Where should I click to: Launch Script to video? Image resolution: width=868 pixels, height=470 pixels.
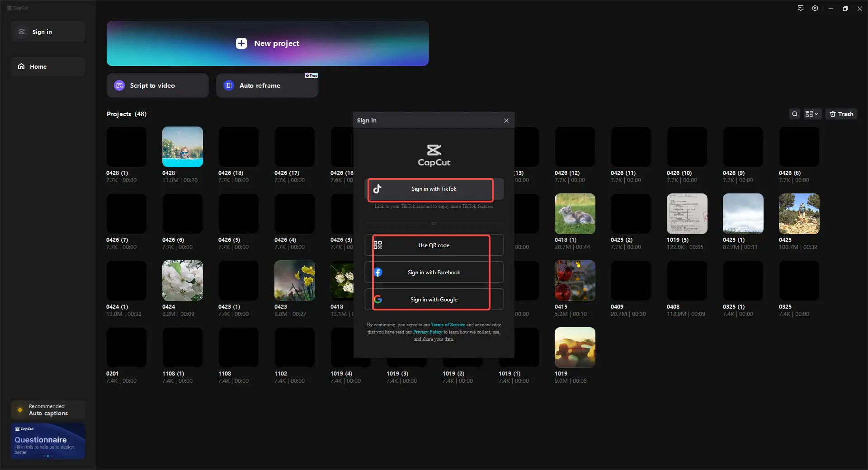(158, 85)
